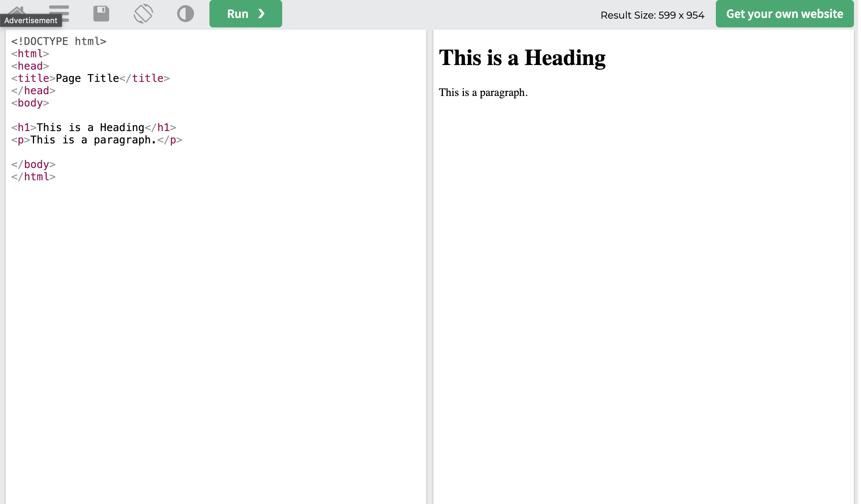The width and height of the screenshot is (861, 504).
Task: Click the closing body tag in editor
Action: click(33, 164)
